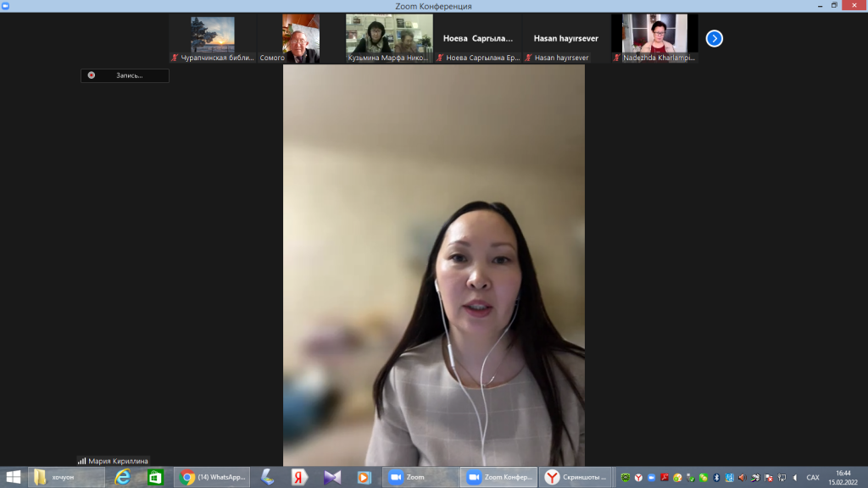Open the хочуон folder in taskbar
868x488 pixels.
coord(66,477)
